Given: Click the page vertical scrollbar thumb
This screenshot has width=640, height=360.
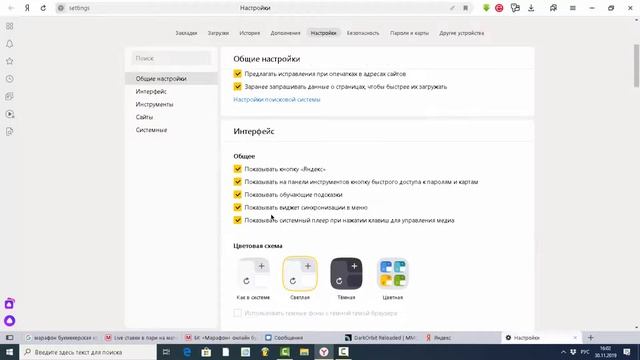Looking at the screenshot, I should click(x=636, y=65).
